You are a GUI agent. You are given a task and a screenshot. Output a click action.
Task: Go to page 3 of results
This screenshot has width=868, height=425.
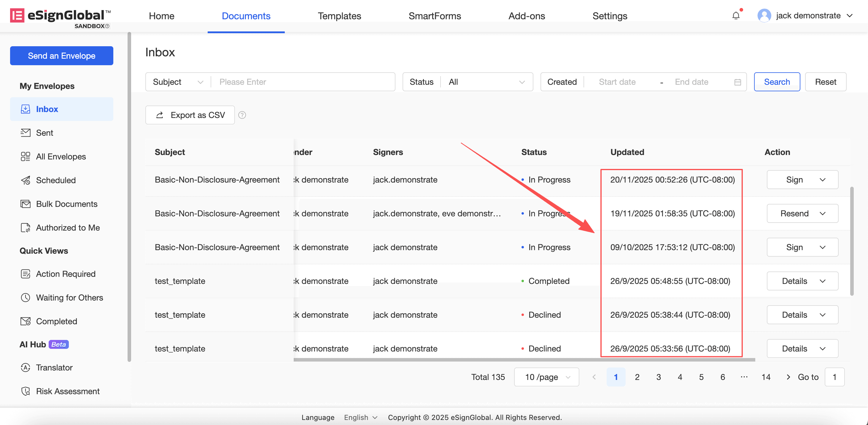[658, 377]
